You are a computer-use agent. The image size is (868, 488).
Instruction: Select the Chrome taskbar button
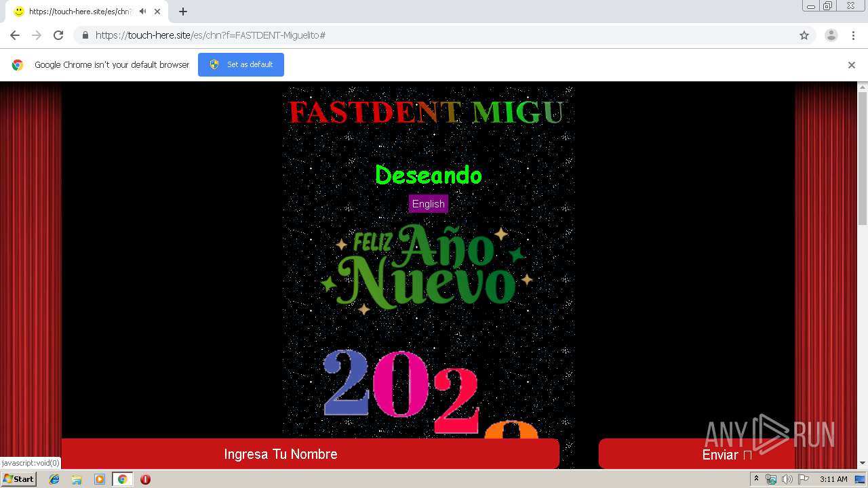coord(122,479)
